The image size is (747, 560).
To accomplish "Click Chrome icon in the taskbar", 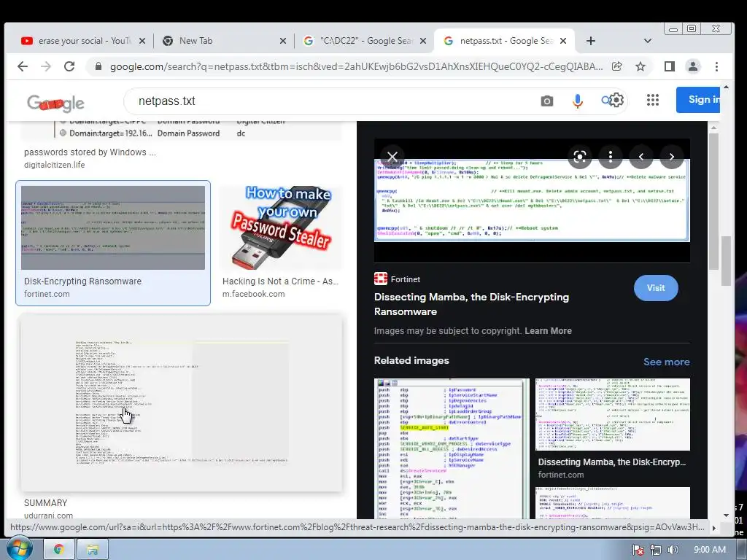I will tap(59, 550).
